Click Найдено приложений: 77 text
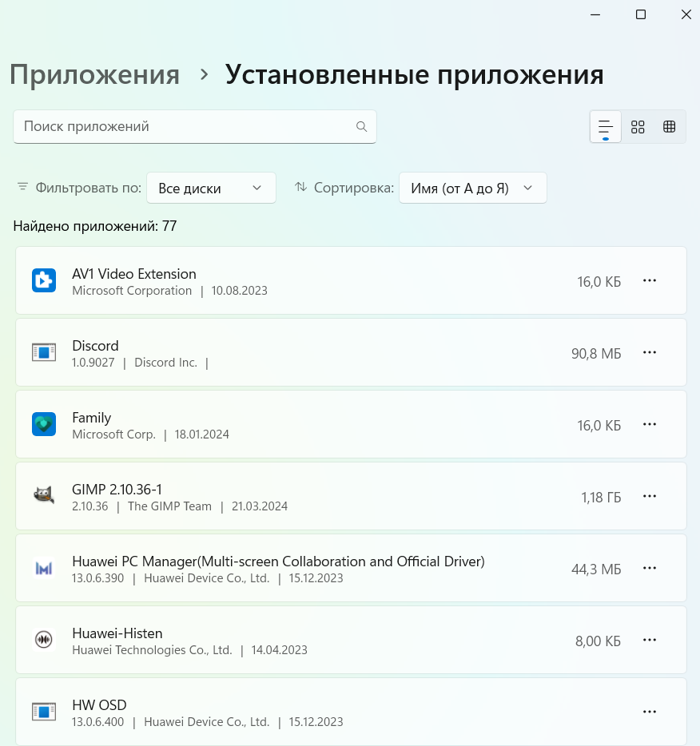Screen dimensions: 700x746 (x=95, y=226)
